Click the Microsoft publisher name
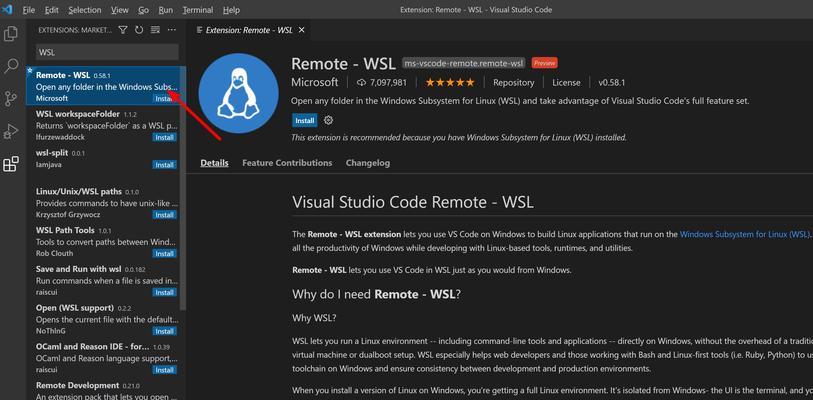This screenshot has height=400, width=813. point(315,82)
